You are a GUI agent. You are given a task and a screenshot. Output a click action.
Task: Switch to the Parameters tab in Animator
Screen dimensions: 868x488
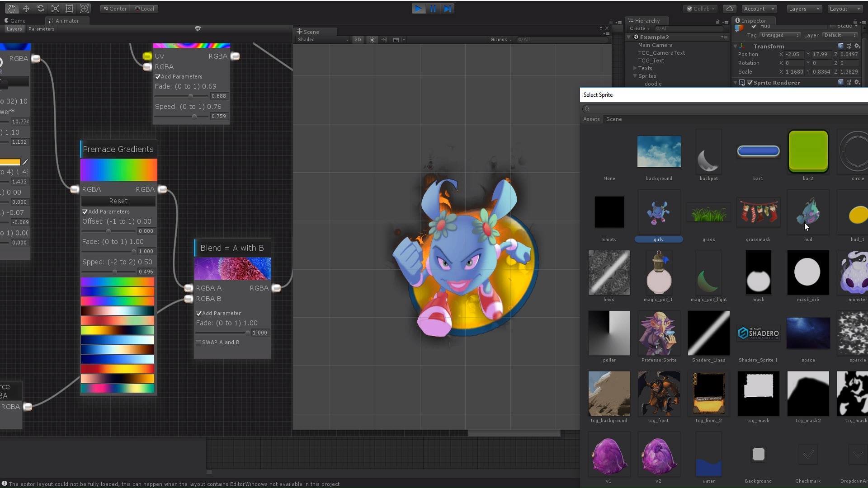(x=41, y=29)
